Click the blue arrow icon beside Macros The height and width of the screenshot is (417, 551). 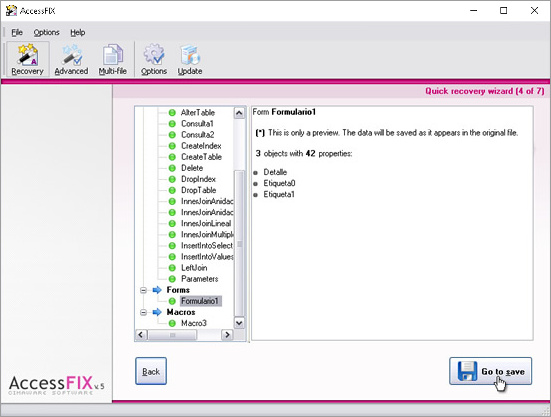[x=157, y=312]
